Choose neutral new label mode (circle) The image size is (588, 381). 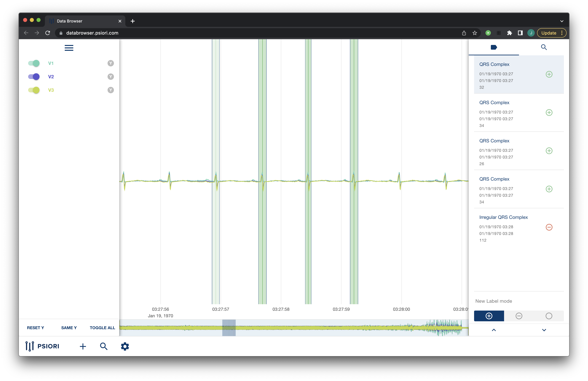pyautogui.click(x=549, y=316)
